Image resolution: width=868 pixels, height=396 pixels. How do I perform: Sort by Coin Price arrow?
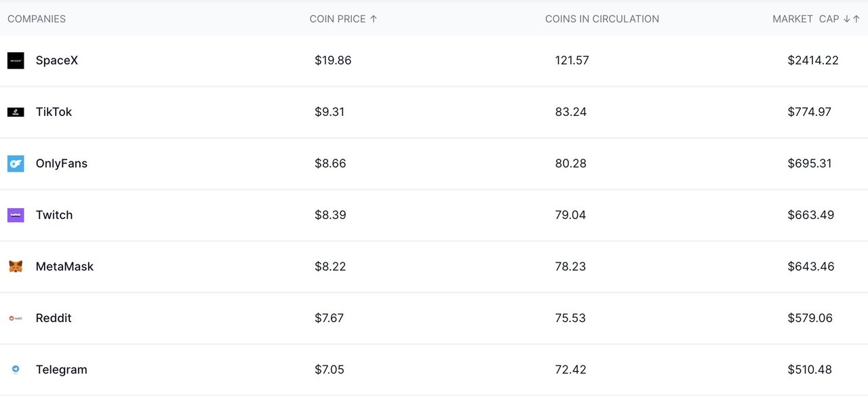click(374, 19)
